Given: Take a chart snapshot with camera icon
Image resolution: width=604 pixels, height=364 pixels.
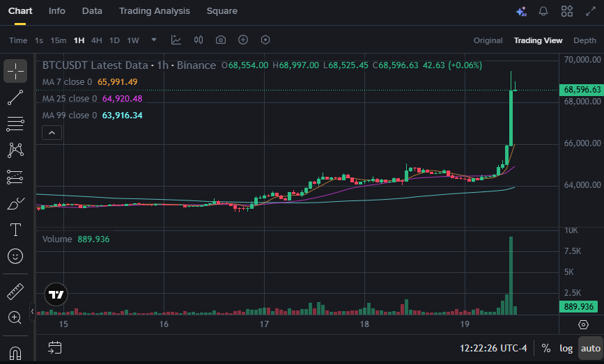Looking at the screenshot, I should tap(221, 40).
